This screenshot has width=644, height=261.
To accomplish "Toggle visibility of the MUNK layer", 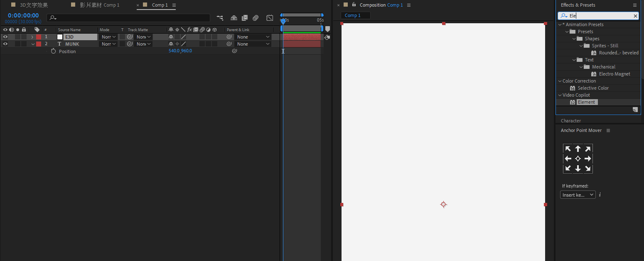I will 5,44.
